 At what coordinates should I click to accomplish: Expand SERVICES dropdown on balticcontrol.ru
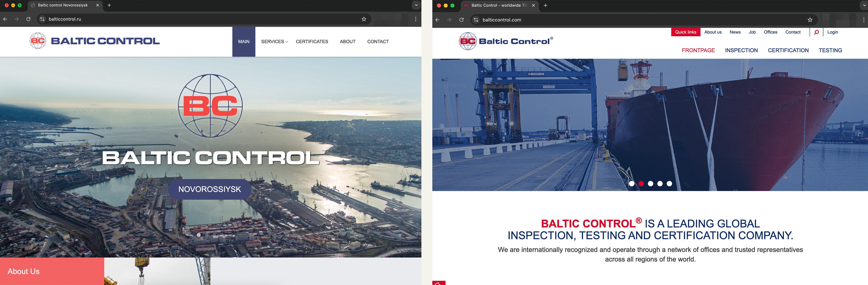tap(274, 41)
